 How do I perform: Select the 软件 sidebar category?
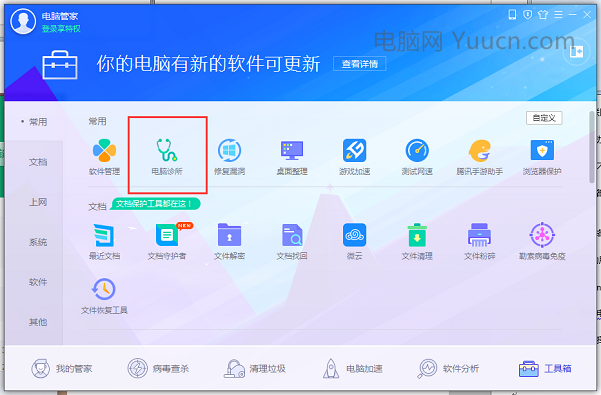click(38, 282)
